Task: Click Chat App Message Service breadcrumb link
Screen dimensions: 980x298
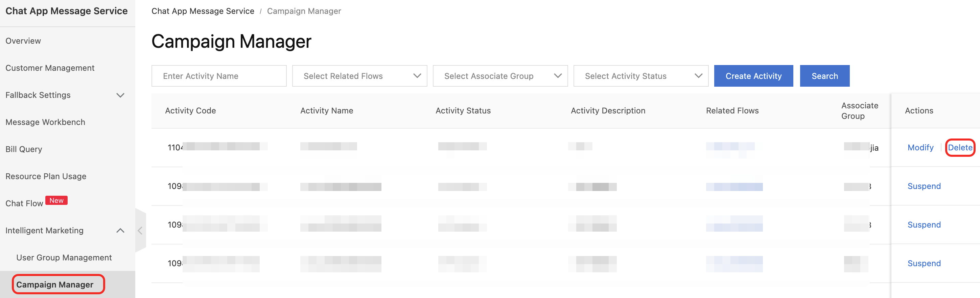Action: 203,11
